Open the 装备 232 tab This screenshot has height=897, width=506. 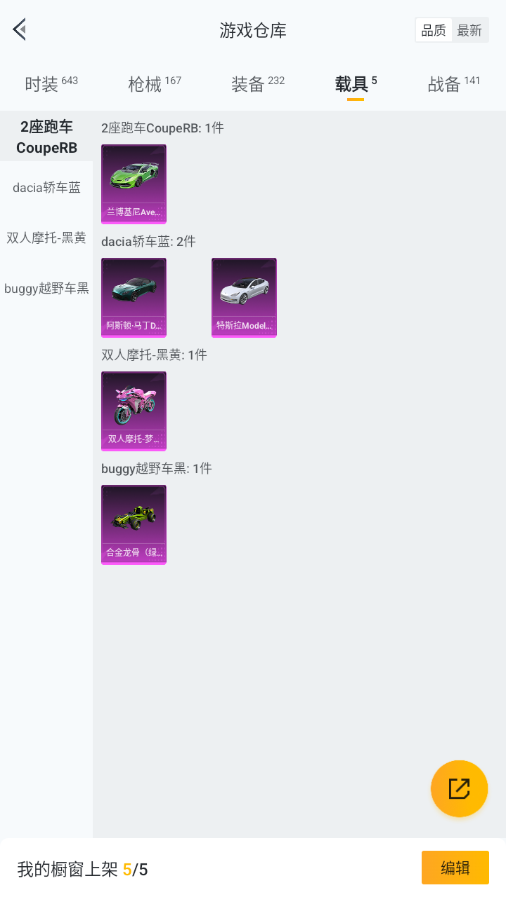(258, 84)
